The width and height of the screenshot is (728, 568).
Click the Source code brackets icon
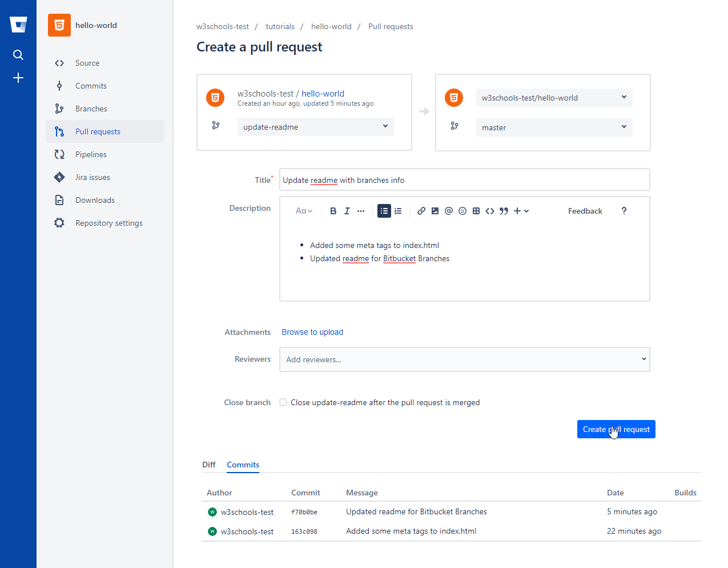[x=59, y=63]
